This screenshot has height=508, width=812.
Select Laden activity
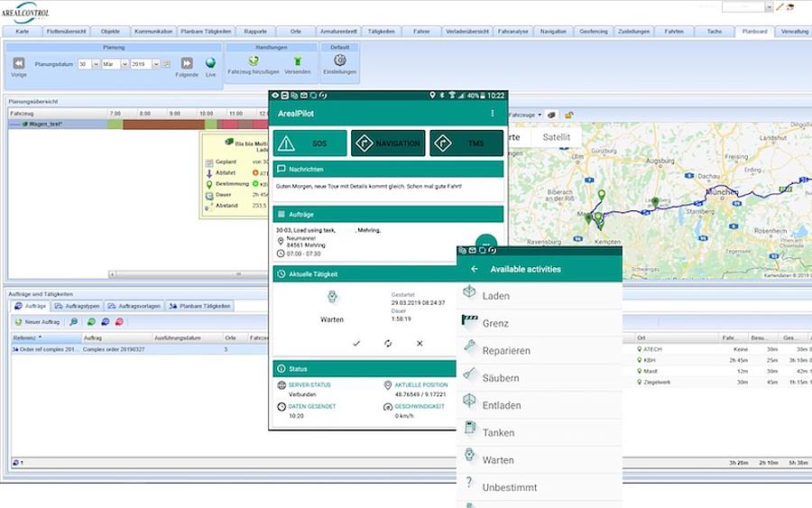coord(540,296)
